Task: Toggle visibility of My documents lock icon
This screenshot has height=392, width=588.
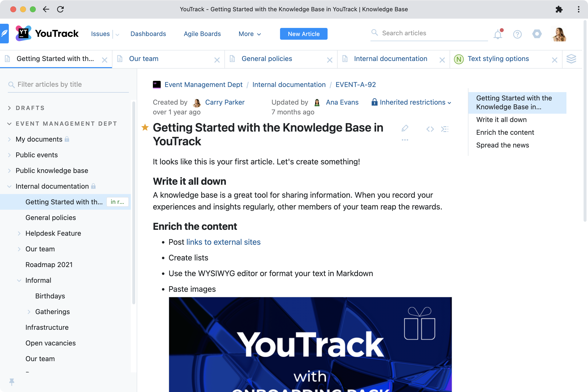Action: pyautogui.click(x=67, y=139)
